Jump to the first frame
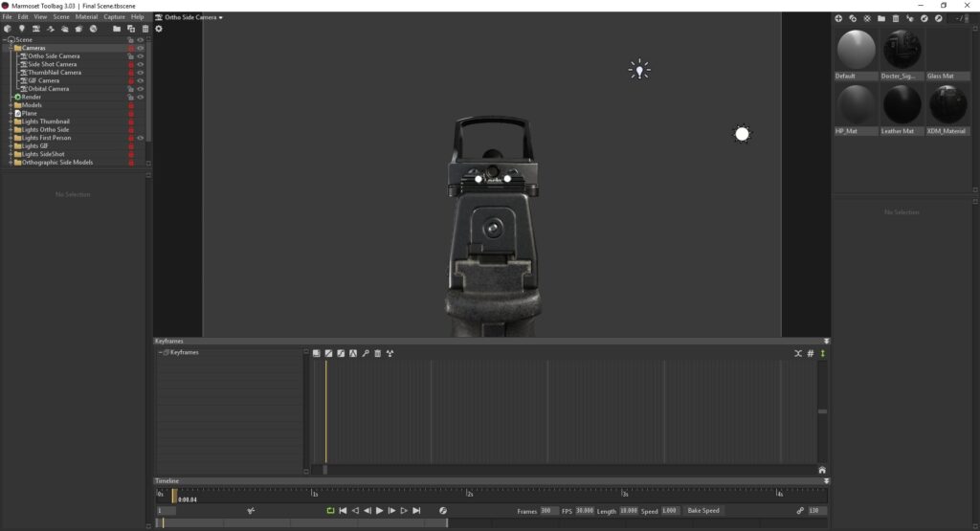 point(344,510)
